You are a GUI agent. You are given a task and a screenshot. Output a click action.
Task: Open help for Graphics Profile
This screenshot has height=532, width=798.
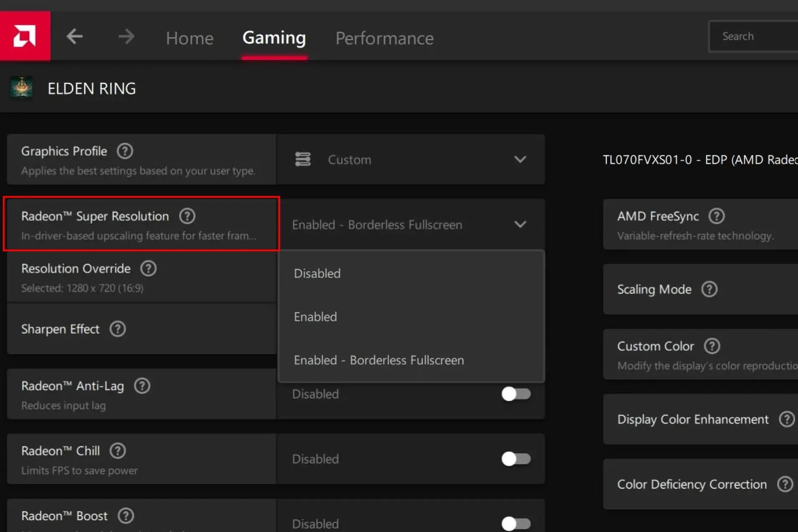pyautogui.click(x=125, y=151)
